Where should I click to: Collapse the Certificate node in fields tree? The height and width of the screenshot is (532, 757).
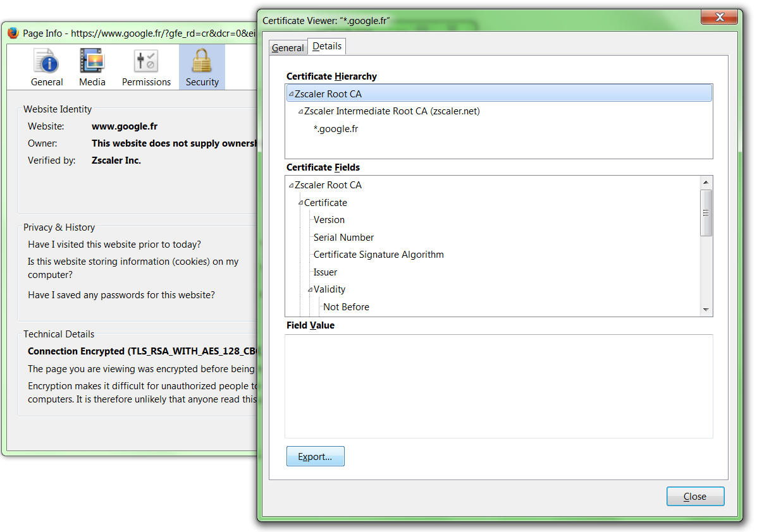pyautogui.click(x=301, y=203)
